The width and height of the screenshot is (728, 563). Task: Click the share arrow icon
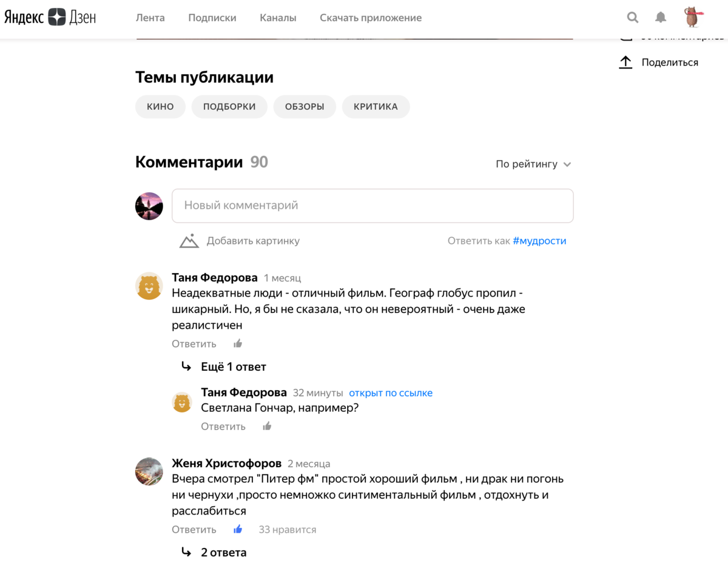[625, 62]
